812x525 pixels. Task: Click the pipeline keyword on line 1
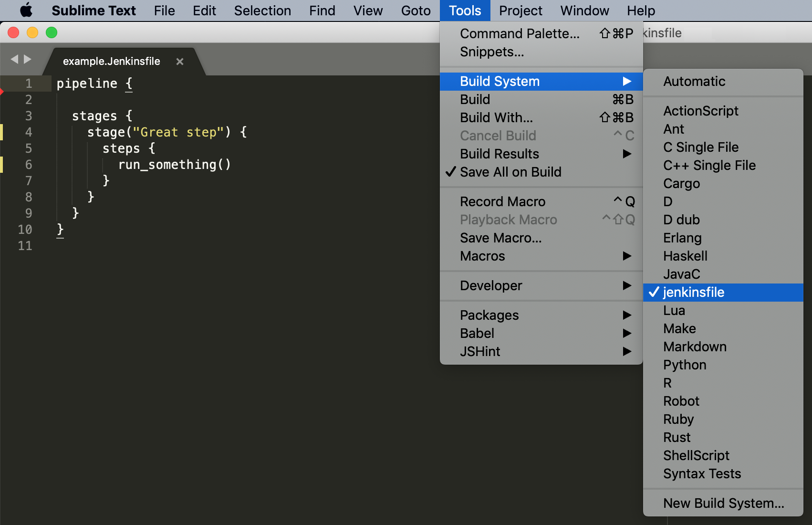pyautogui.click(x=87, y=84)
